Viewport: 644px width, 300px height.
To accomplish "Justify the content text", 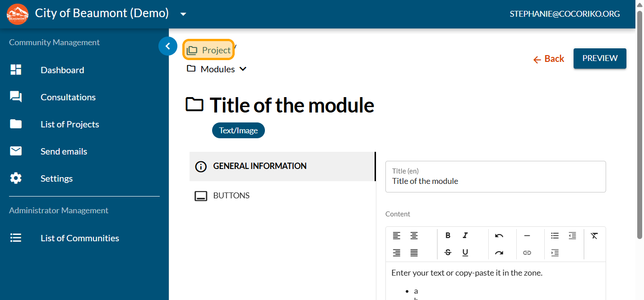I will click(x=414, y=253).
